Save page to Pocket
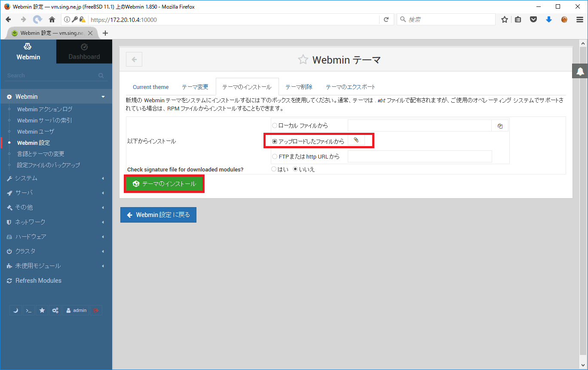 point(533,19)
